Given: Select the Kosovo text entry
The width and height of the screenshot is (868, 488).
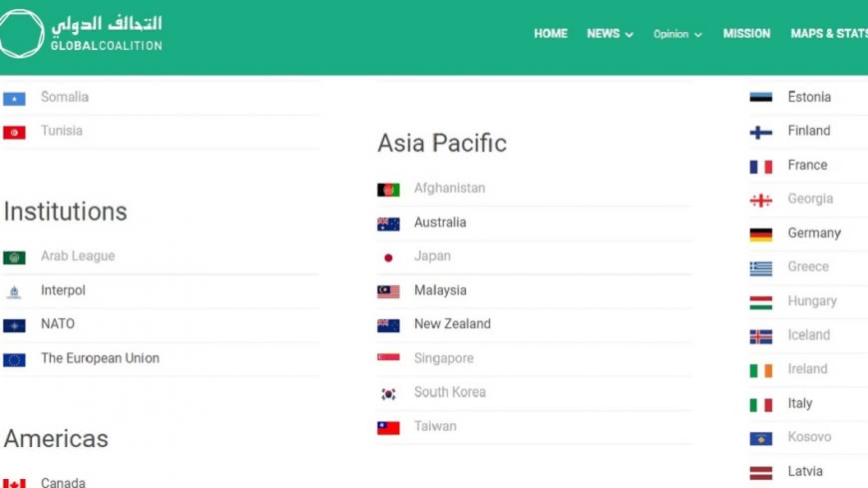Looking at the screenshot, I should pyautogui.click(x=809, y=437).
